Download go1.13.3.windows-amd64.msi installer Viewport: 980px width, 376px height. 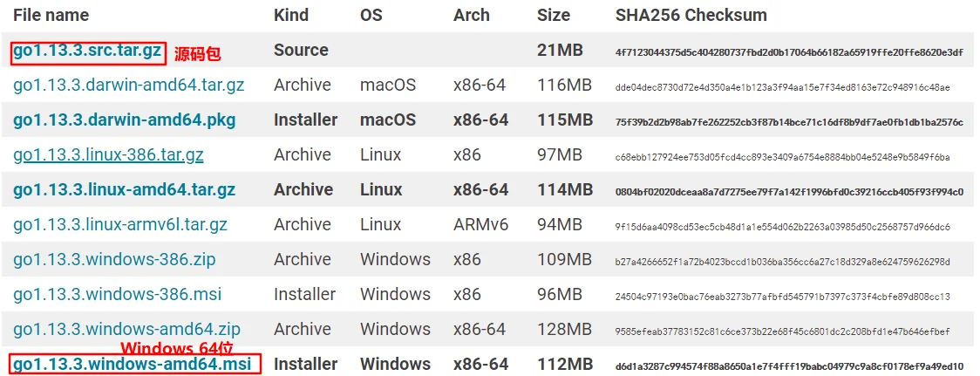132,364
